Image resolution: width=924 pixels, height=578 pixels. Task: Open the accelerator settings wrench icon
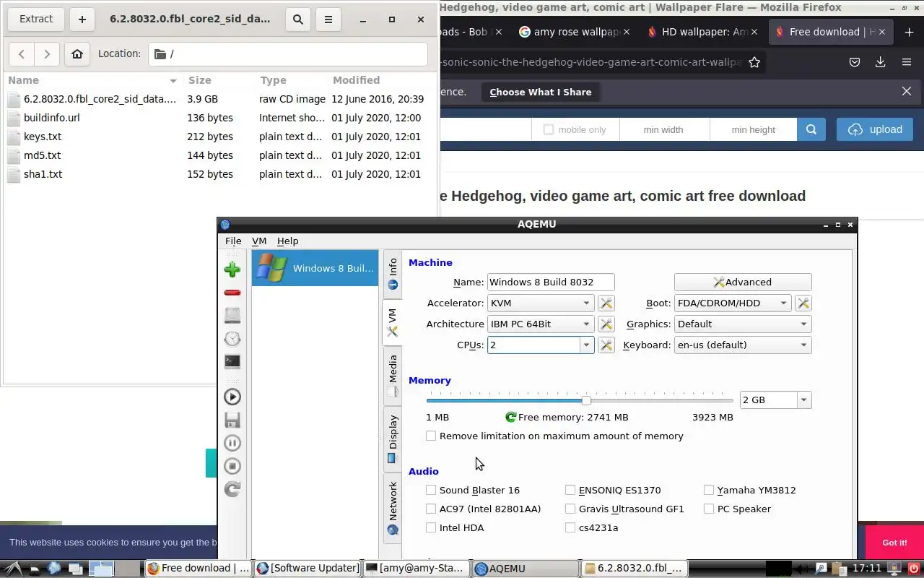click(606, 303)
